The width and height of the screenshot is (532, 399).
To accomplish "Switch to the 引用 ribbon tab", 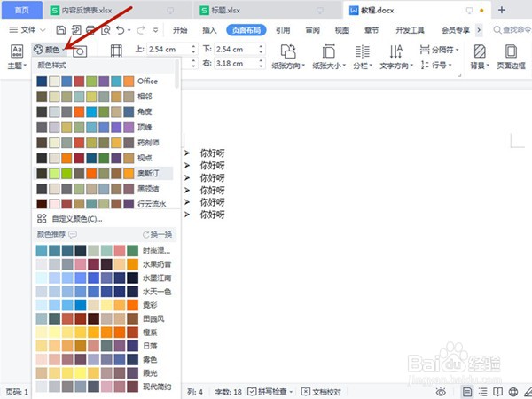I will [283, 30].
